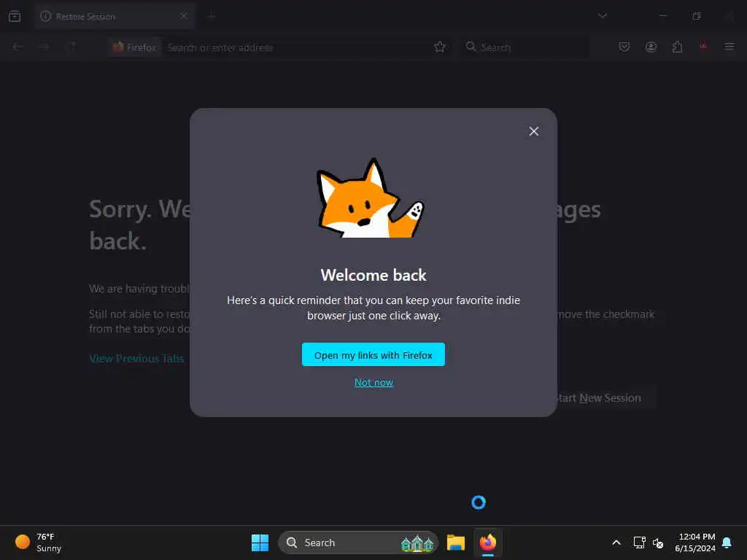Viewport: 747px width, 560px height.
Task: Open the Extensions puzzle icon
Action: [677, 47]
